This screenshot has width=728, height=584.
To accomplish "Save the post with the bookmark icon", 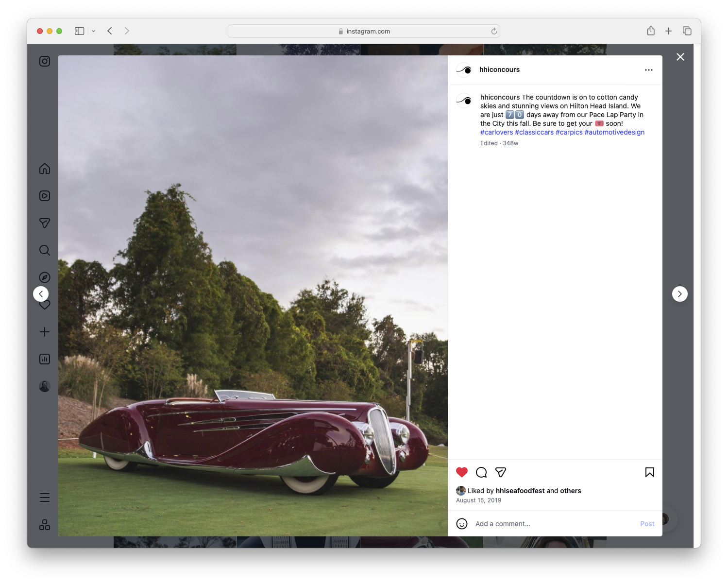I will (x=649, y=472).
